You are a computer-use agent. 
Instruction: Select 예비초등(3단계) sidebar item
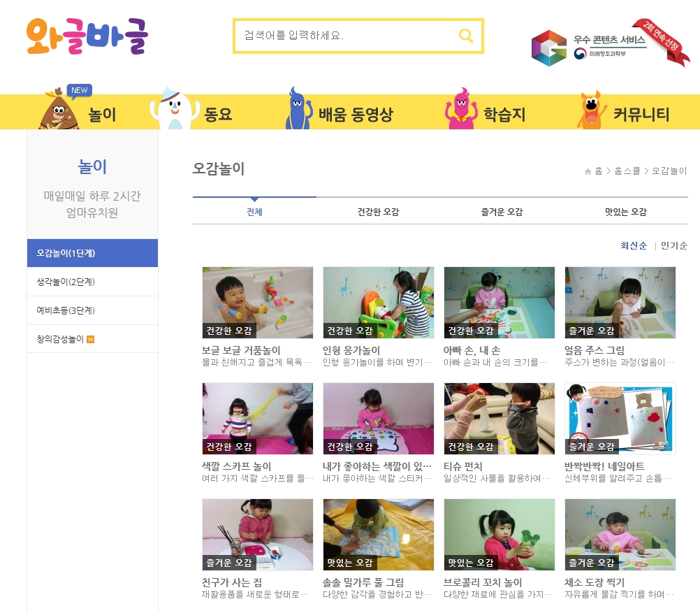click(x=92, y=310)
